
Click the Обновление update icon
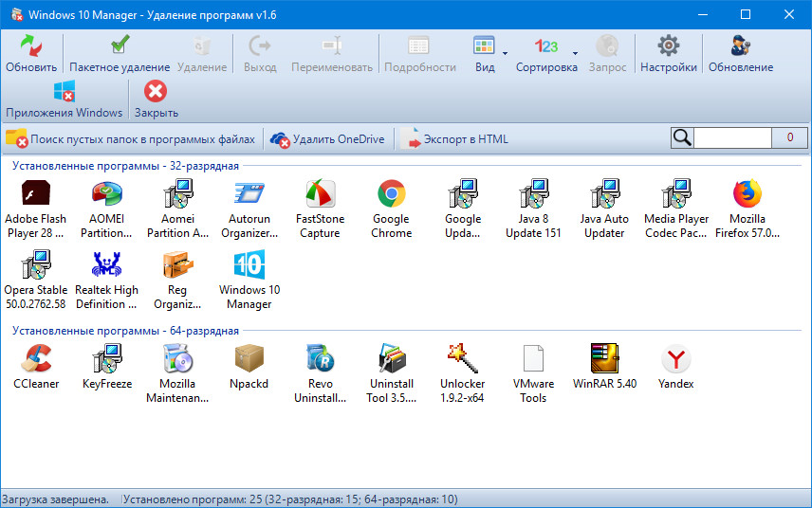(741, 45)
